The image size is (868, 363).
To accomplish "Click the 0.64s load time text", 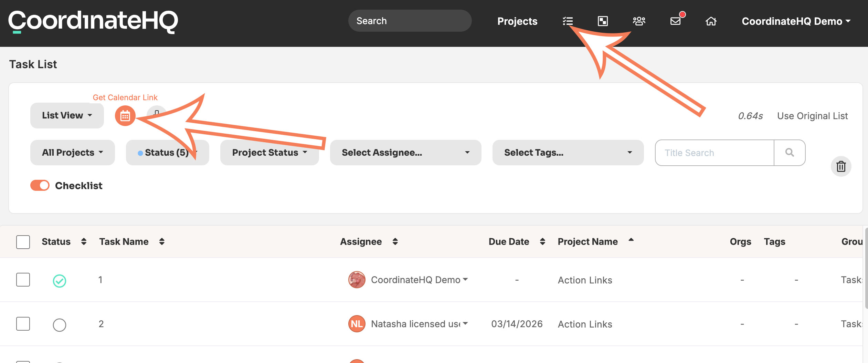I will pos(750,116).
